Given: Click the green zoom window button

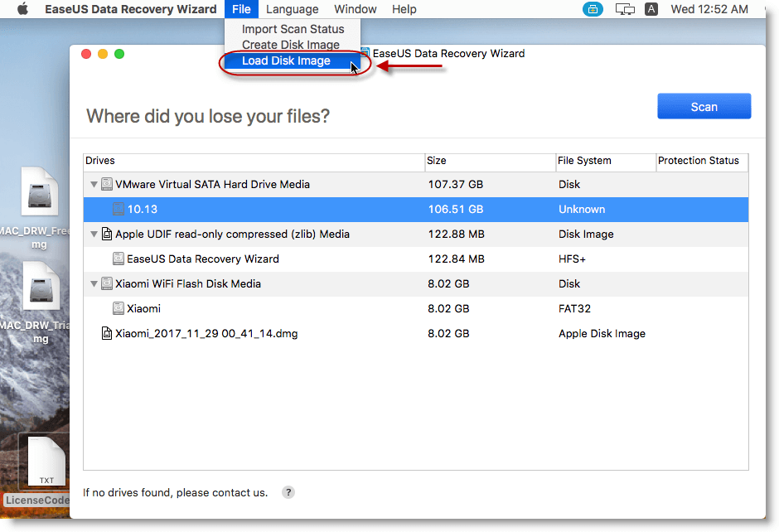Looking at the screenshot, I should pyautogui.click(x=119, y=54).
